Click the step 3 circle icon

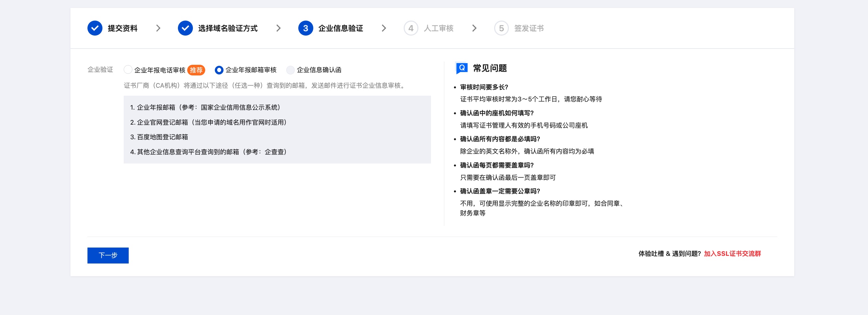click(305, 28)
